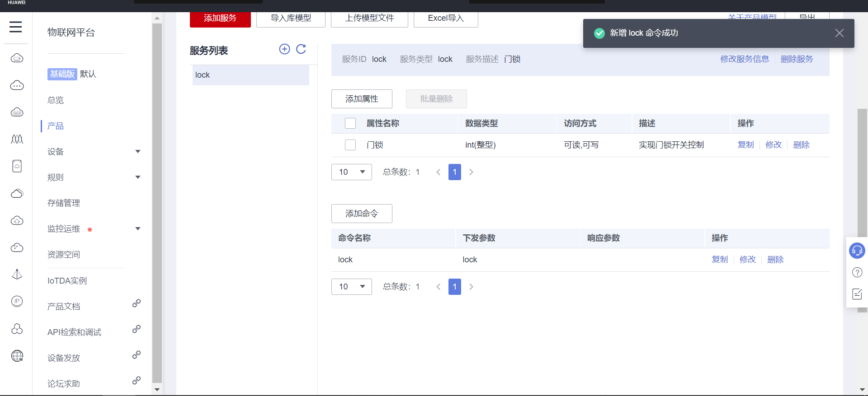The height and width of the screenshot is (396, 868).
Task: Click page 1 button under the command table
Action: pos(455,287)
